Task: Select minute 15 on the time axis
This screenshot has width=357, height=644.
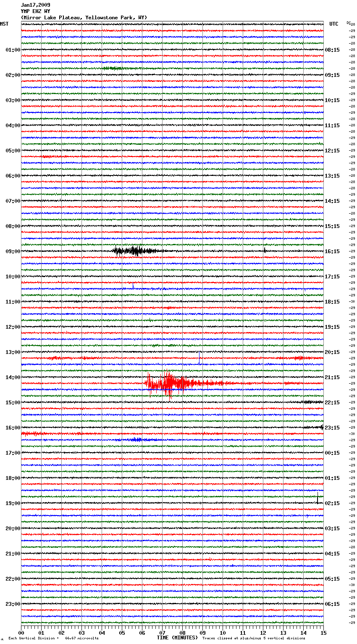Action: pos(323,633)
